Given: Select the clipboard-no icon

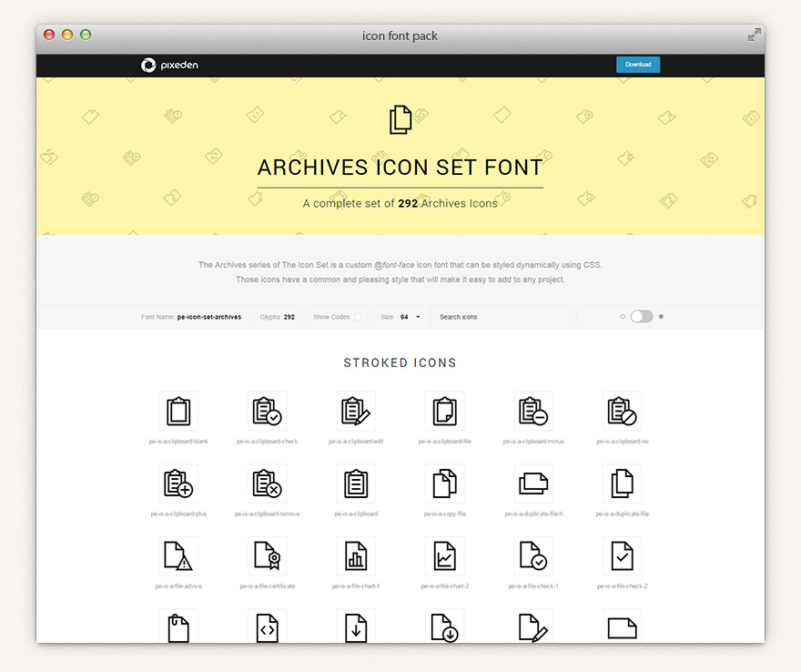Looking at the screenshot, I should point(623,411).
